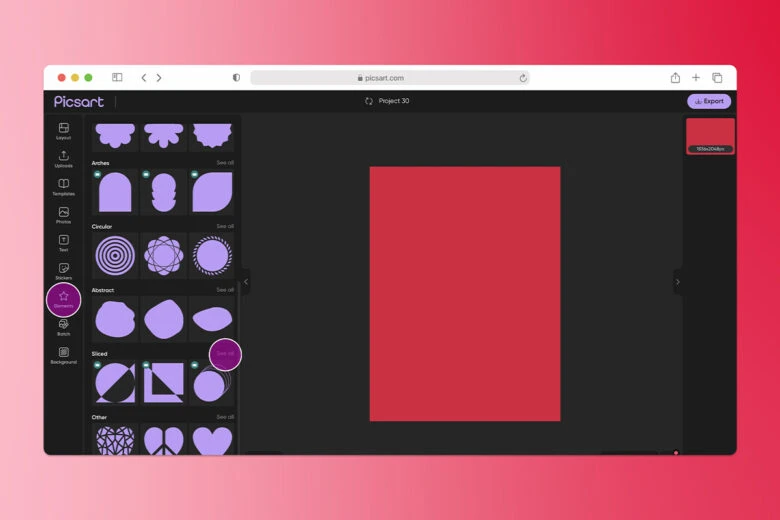Click See all next to Sliced
The height and width of the screenshot is (520, 780).
click(225, 353)
